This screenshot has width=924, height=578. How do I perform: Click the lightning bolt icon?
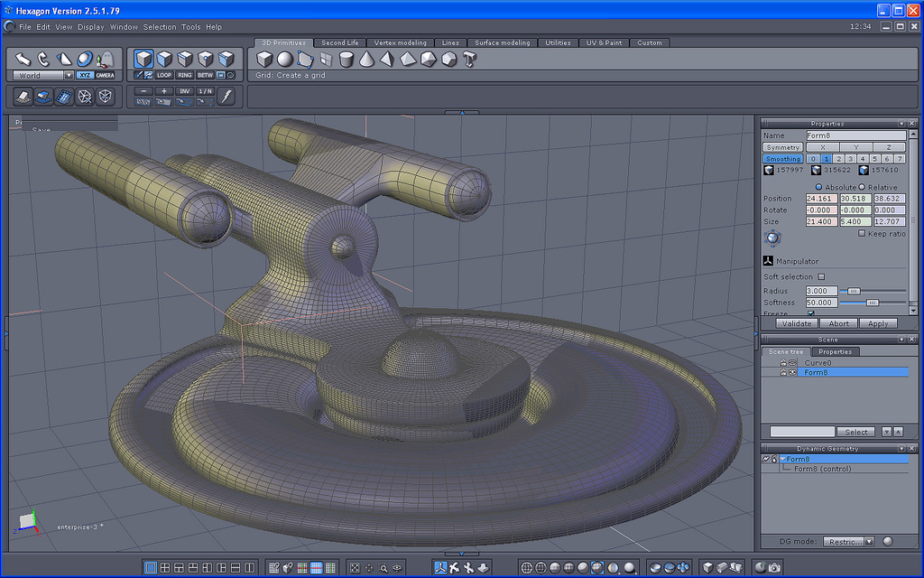pyautogui.click(x=226, y=96)
